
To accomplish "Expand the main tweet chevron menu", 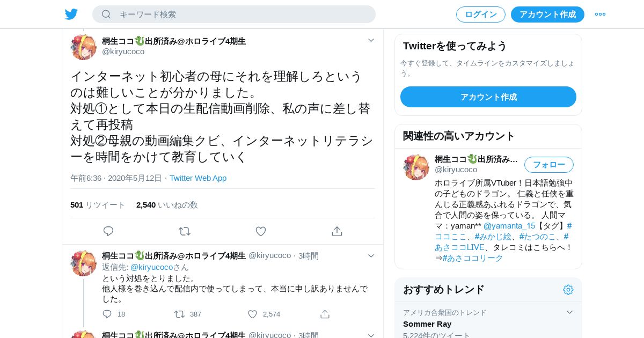I will [x=371, y=40].
